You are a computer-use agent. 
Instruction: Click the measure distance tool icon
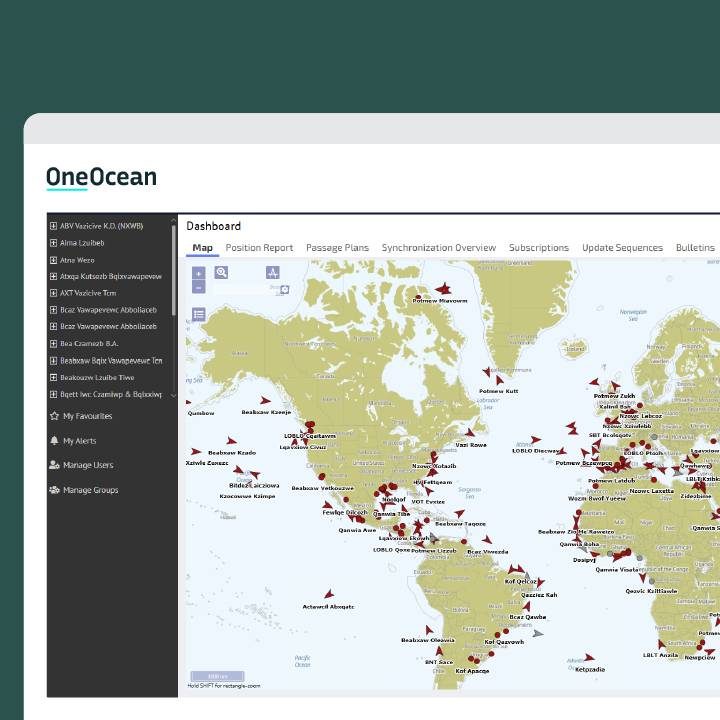[272, 272]
